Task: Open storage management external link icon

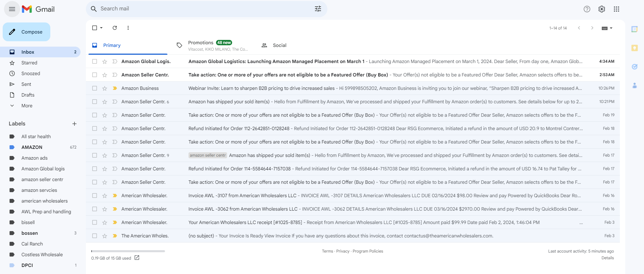Action: click(137, 258)
